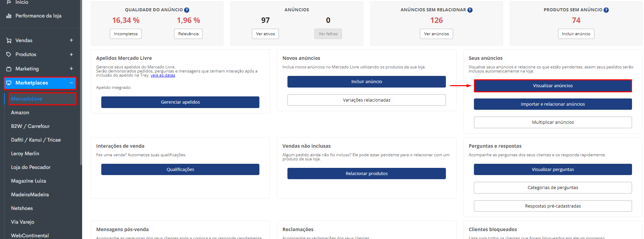This screenshot has width=644, height=239.
Task: Open Dafiti / Kanui / Tricae marketplace
Action: pos(36,140)
